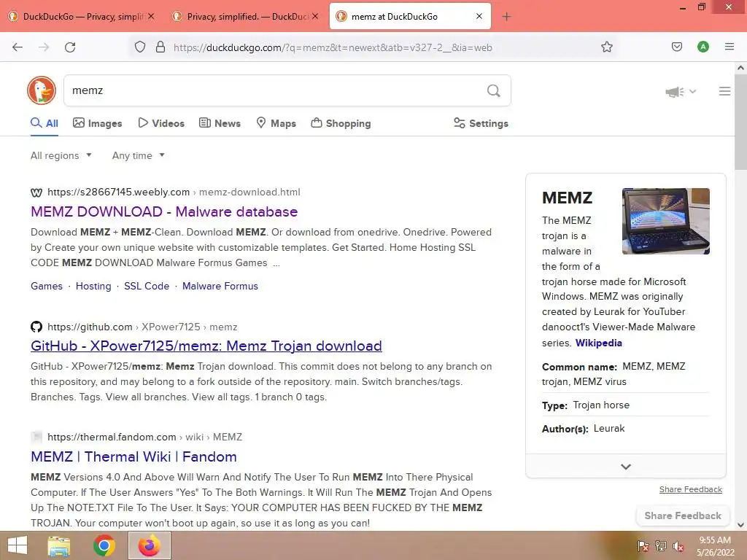Open the tracking protection shield icon

139,47
